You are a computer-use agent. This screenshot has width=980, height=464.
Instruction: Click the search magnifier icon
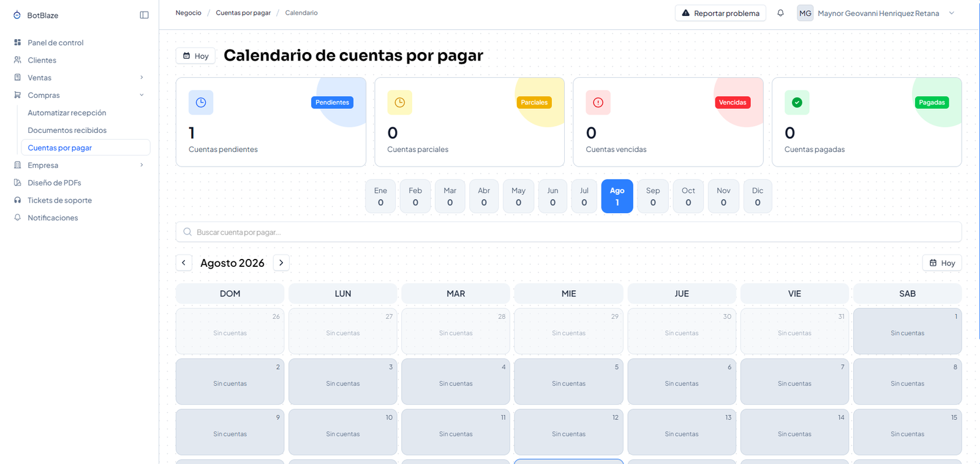pyautogui.click(x=187, y=232)
